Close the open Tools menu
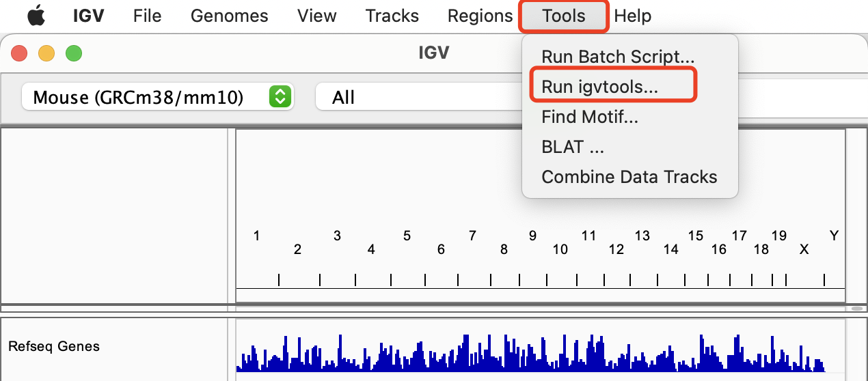Screen dimensions: 868x381 tap(564, 16)
